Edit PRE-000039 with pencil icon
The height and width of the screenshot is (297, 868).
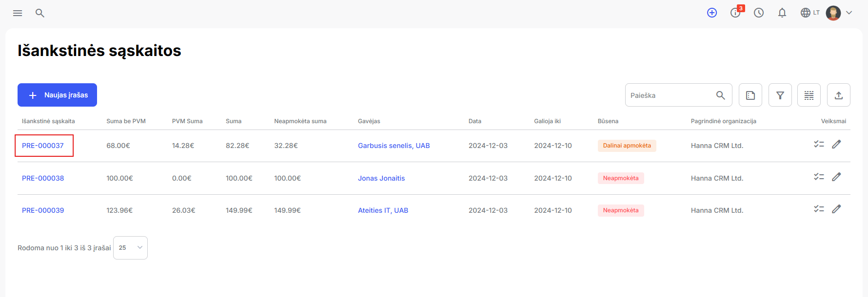click(x=836, y=209)
